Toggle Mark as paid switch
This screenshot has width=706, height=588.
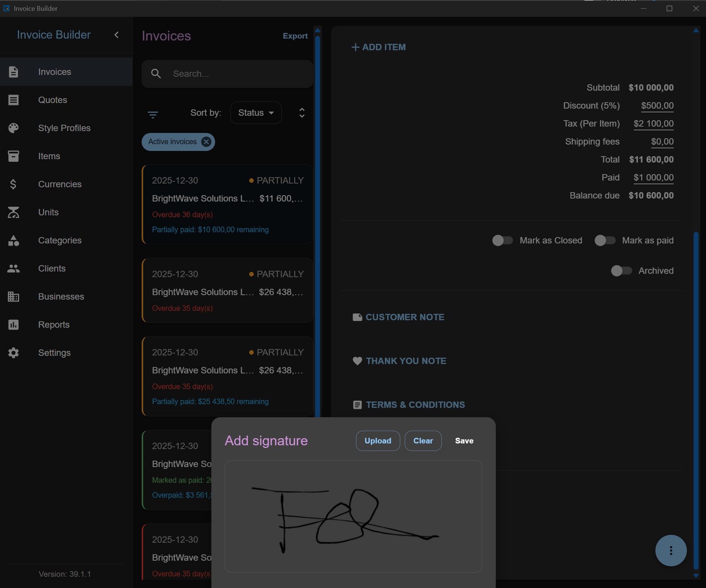click(605, 240)
